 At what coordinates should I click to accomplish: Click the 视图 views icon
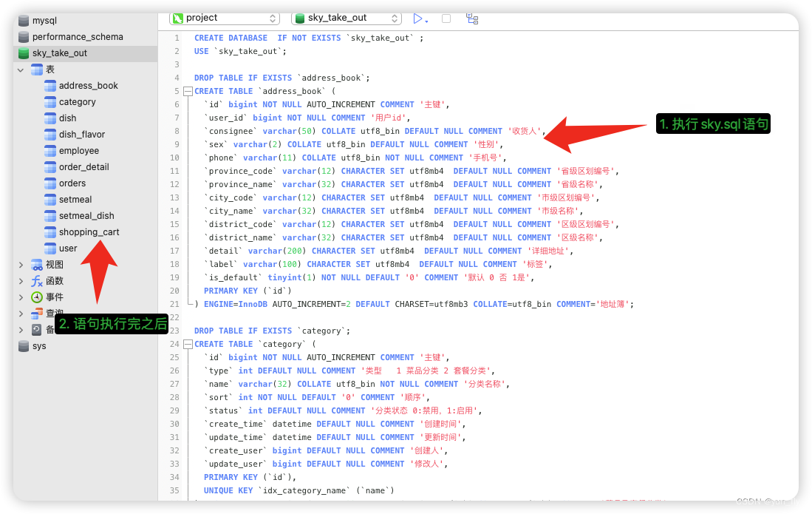coord(37,265)
